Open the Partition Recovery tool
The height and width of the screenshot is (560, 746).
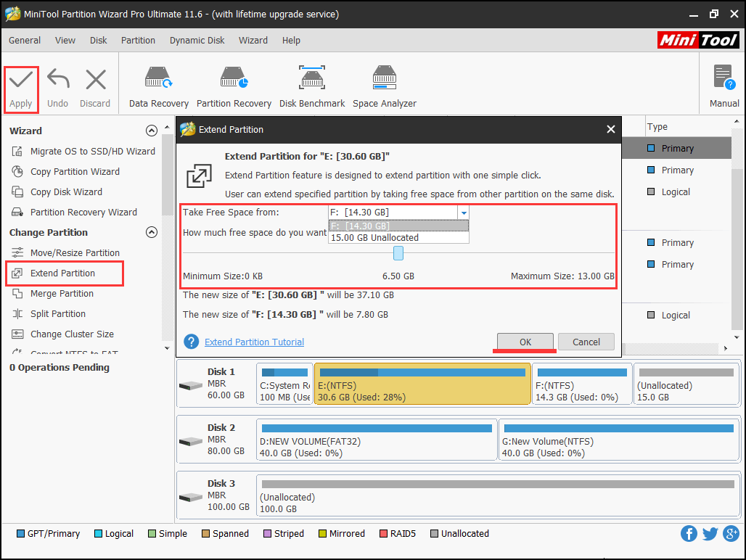[234, 87]
